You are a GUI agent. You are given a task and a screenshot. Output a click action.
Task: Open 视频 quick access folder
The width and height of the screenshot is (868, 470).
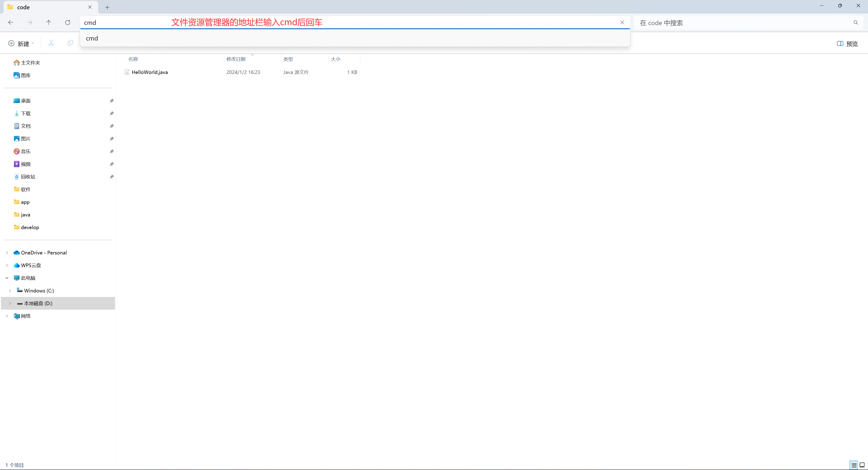(x=22, y=164)
